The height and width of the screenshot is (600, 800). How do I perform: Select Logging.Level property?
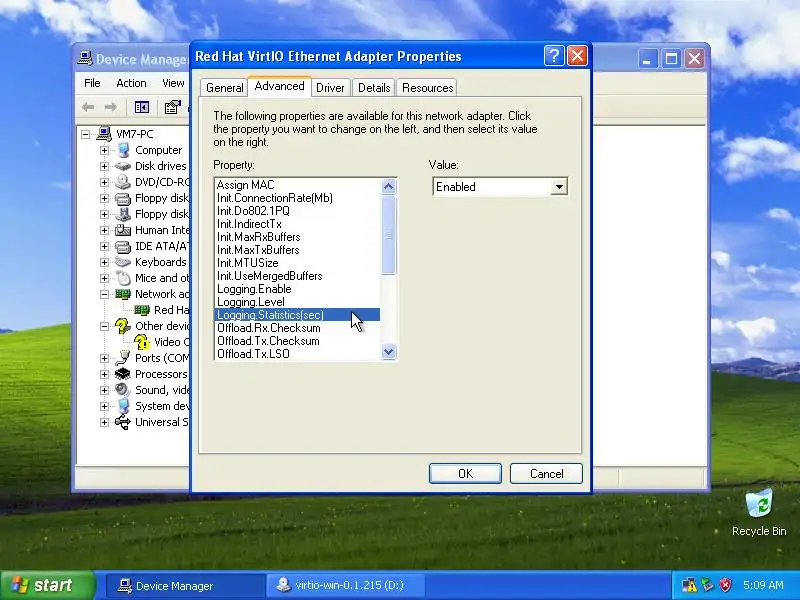click(x=297, y=302)
